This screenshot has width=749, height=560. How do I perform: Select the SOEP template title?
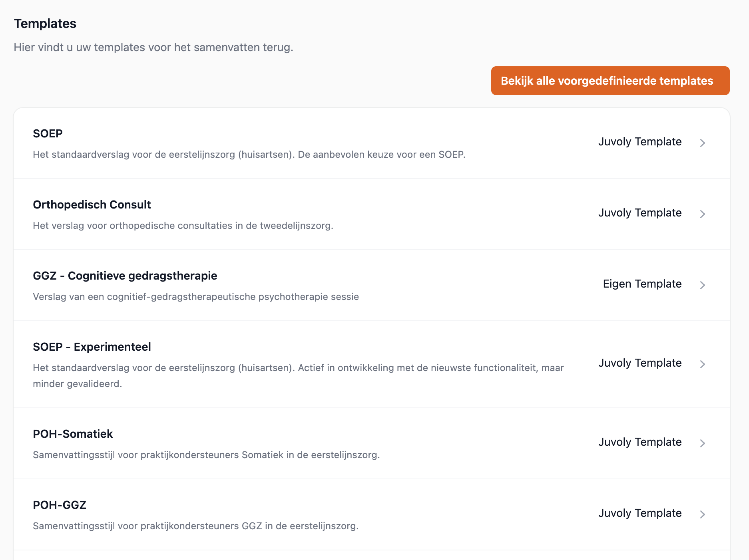[48, 133]
